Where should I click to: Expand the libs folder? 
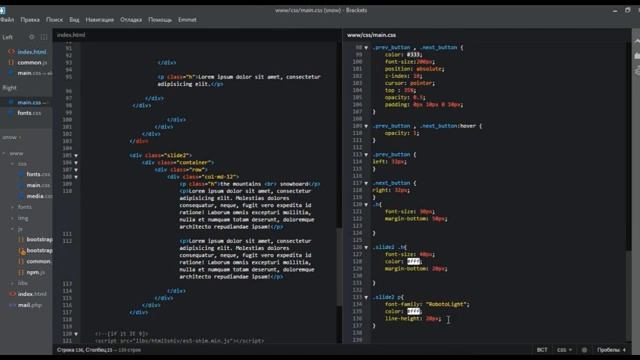coord(12,283)
